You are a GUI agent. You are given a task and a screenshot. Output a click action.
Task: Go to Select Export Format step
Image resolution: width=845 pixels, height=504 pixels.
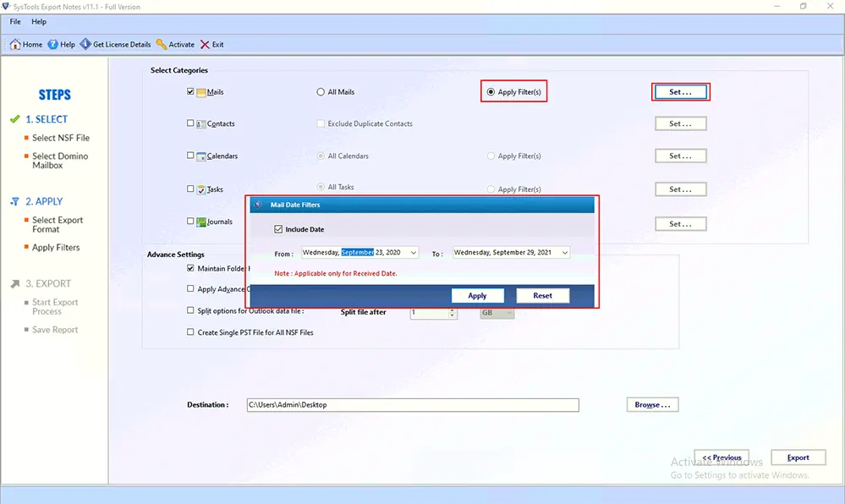[x=58, y=225]
